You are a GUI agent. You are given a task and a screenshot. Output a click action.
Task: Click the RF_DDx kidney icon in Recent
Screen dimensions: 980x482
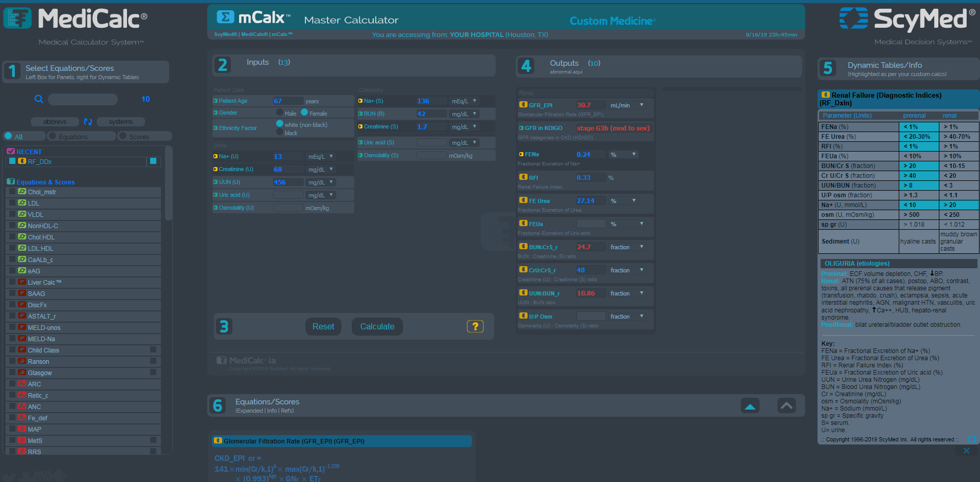(22, 161)
